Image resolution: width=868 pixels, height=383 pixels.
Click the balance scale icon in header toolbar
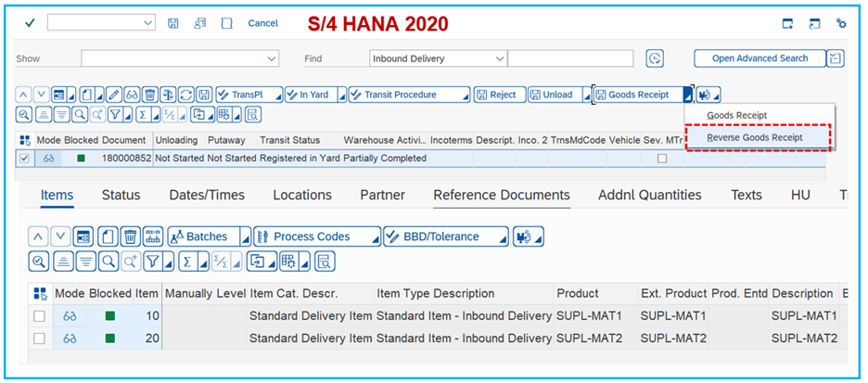coord(168,95)
